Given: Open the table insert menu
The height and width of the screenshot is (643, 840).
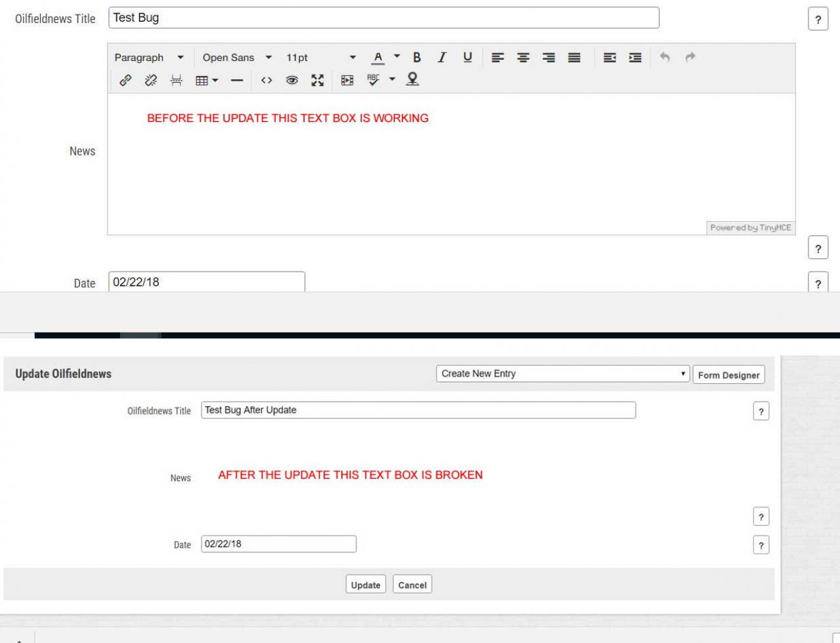Looking at the screenshot, I should tap(207, 81).
